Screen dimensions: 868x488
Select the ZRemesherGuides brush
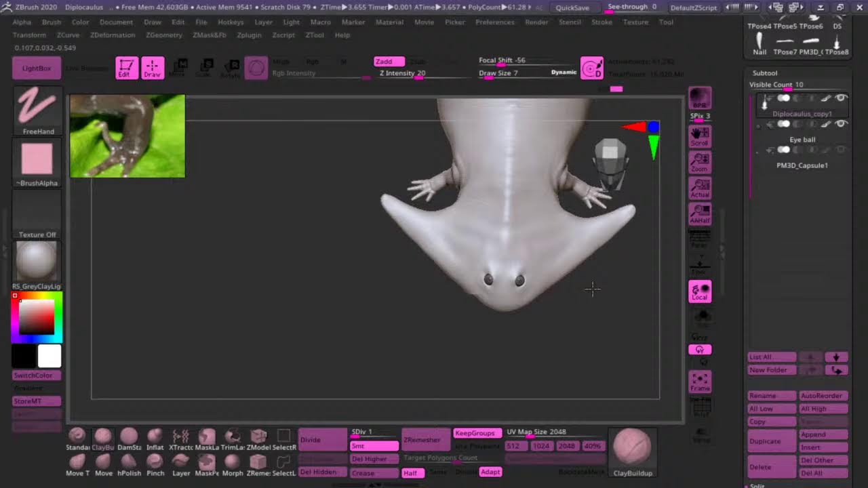click(258, 465)
